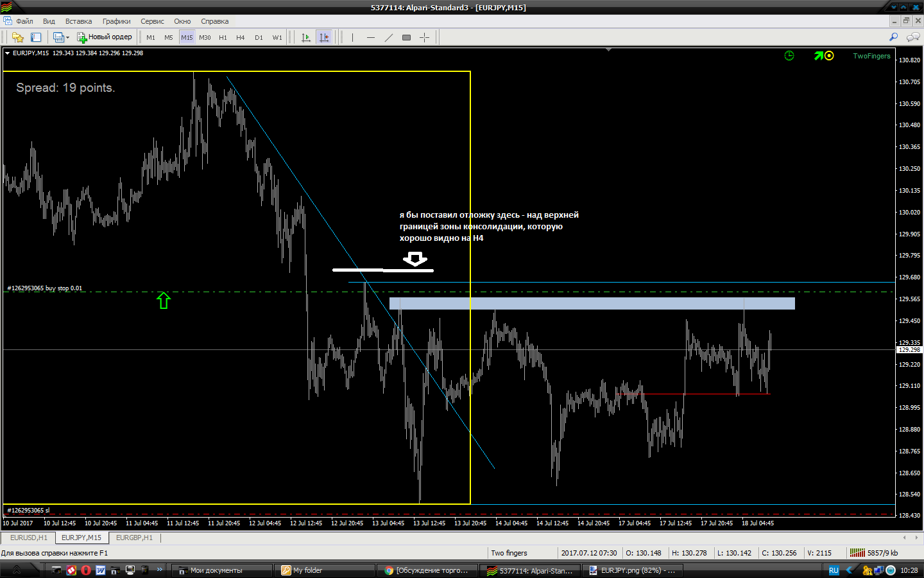Viewport: 924px width, 578px height.
Task: Click the Russian annotation text on the chart
Action: (x=489, y=227)
